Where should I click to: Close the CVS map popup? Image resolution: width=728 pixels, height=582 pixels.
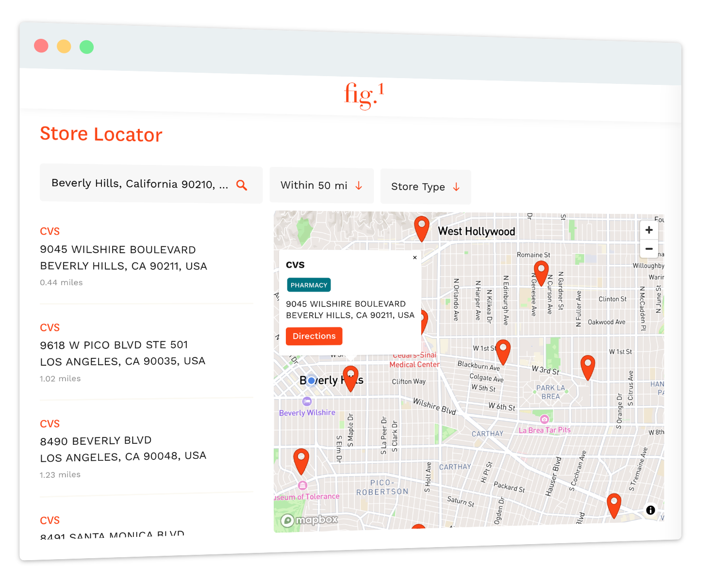point(415,258)
